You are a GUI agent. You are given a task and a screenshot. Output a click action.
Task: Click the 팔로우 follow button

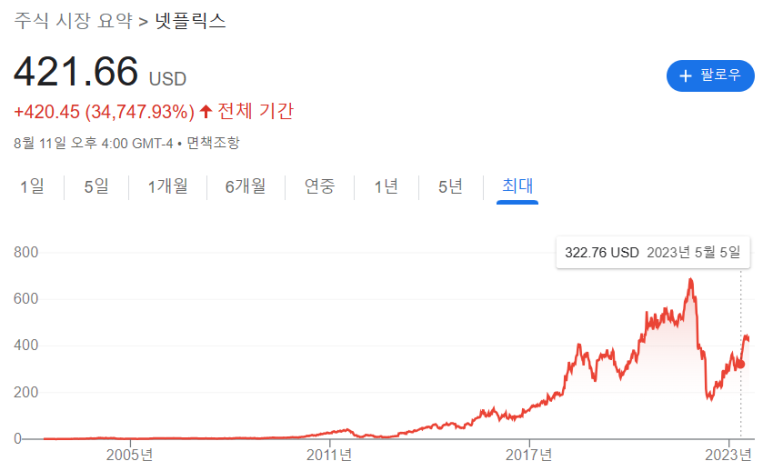click(710, 76)
